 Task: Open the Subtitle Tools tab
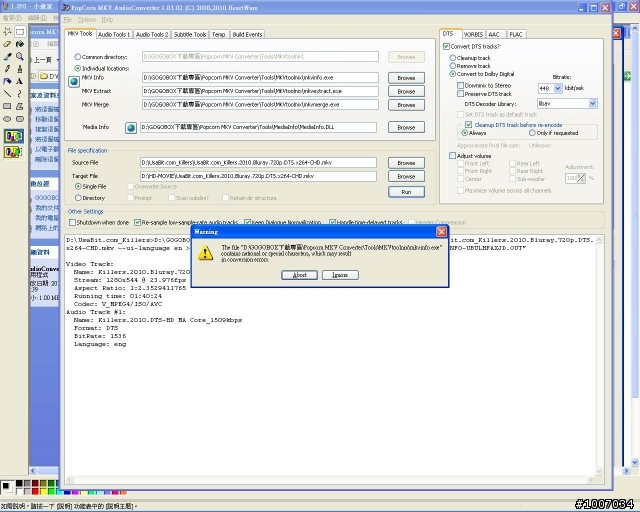pos(190,34)
